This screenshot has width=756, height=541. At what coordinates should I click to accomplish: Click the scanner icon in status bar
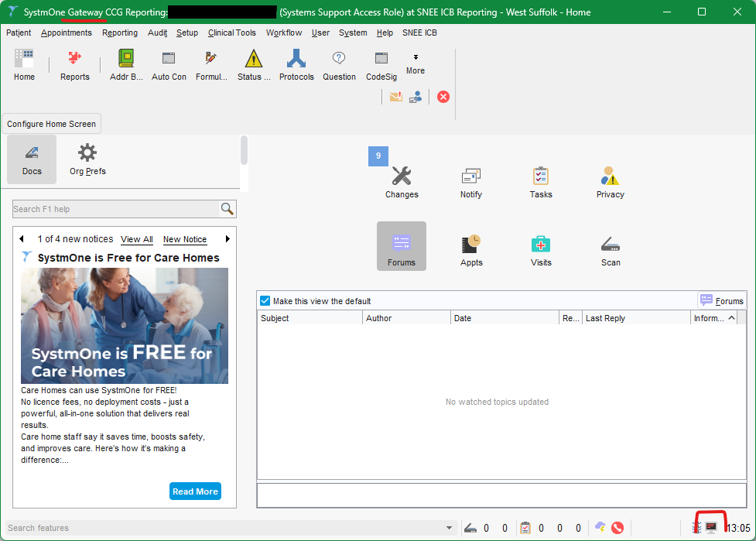tap(470, 528)
